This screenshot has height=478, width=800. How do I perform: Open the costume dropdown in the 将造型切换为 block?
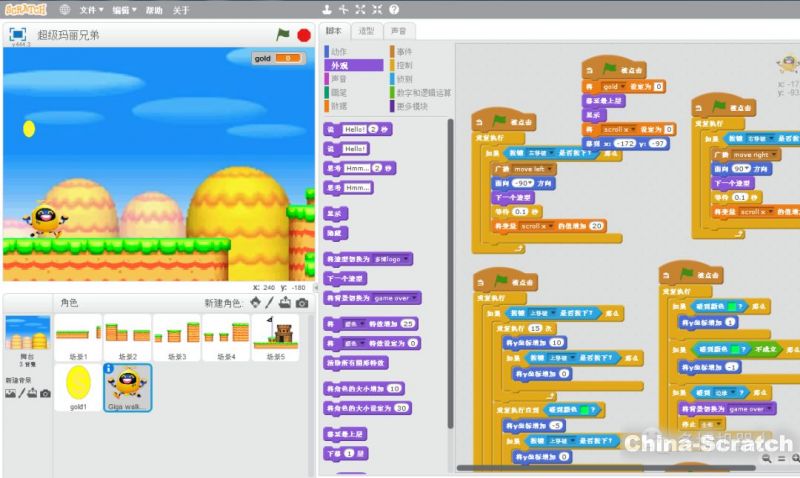pos(406,259)
